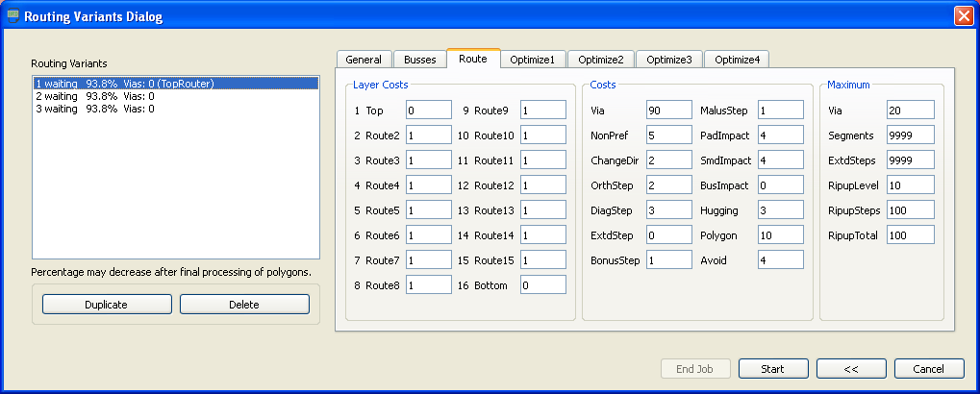Select routing variant 1 (TopRouter)

pos(176,83)
